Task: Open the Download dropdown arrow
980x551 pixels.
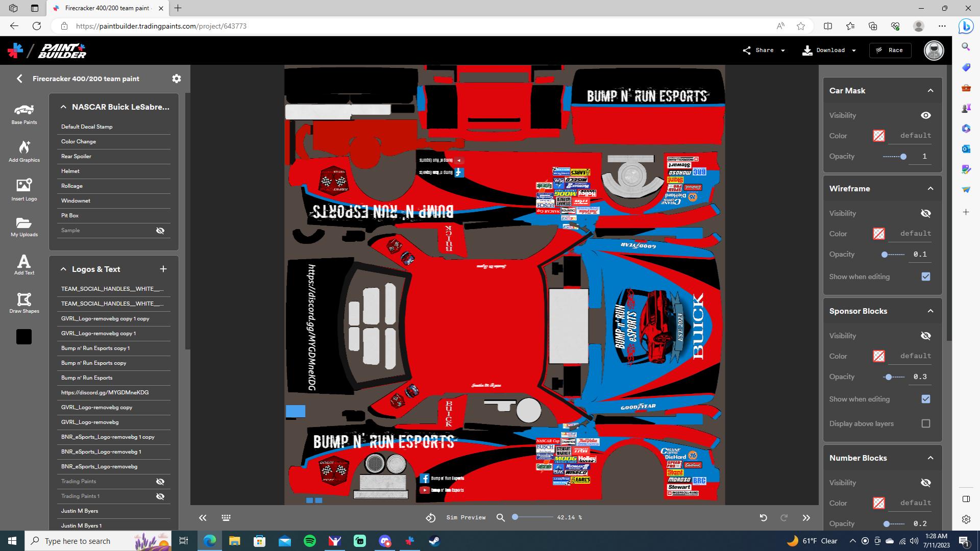Action: click(853, 50)
